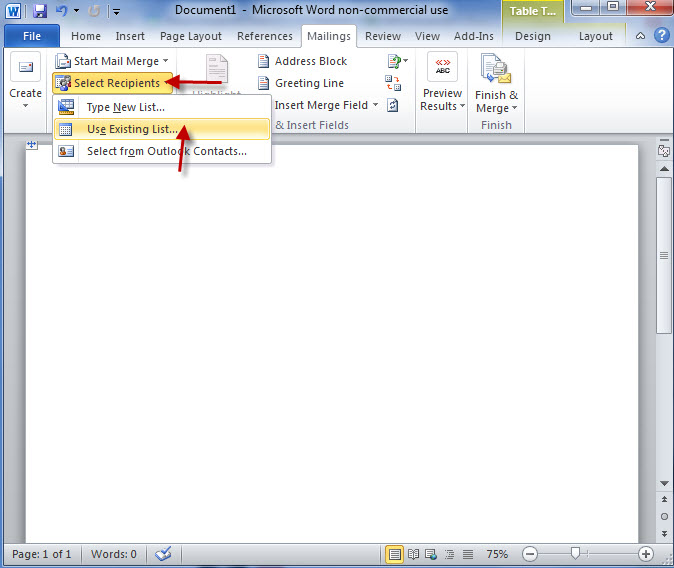Undo last action with the undo arrow
674x568 pixels.
(62, 10)
